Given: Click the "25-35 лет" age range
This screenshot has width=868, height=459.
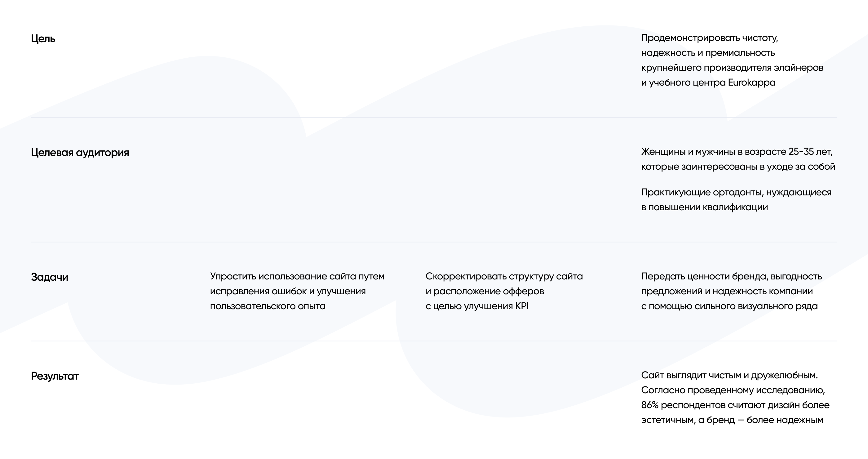Looking at the screenshot, I should click(x=810, y=152).
